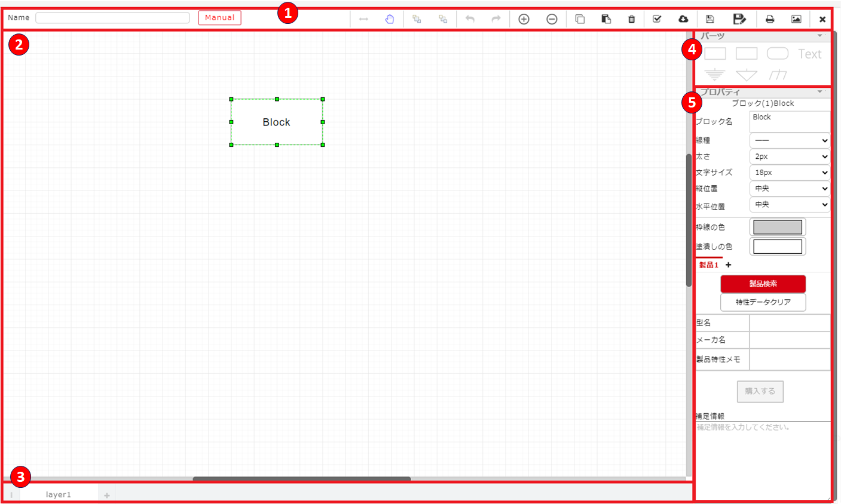
Task: Click the checkmark validate icon
Action: coord(657,19)
